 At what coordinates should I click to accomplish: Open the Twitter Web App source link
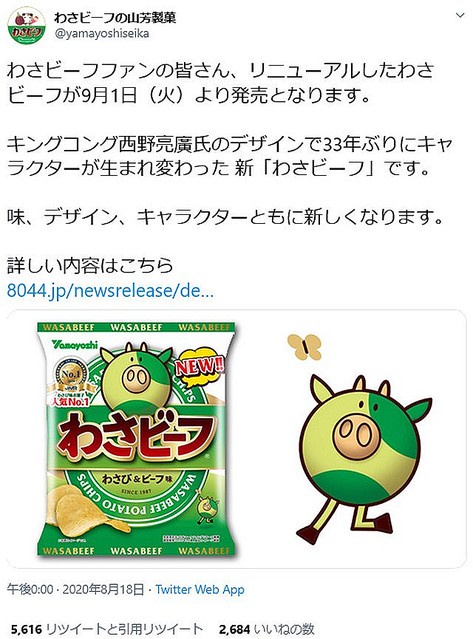(x=200, y=589)
